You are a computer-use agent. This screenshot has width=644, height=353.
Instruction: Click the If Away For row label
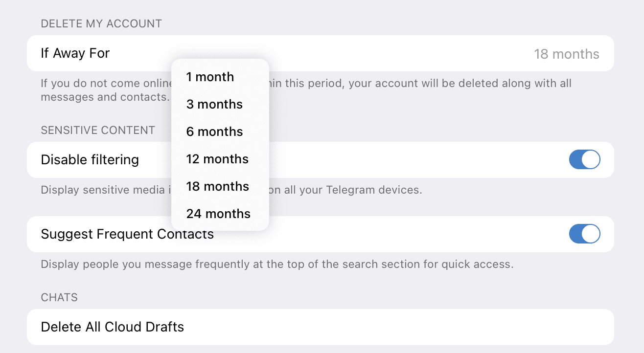pyautogui.click(x=75, y=53)
